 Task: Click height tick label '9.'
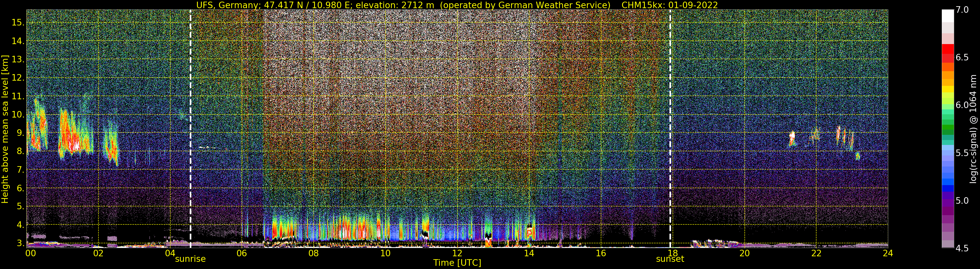[x=21, y=133]
